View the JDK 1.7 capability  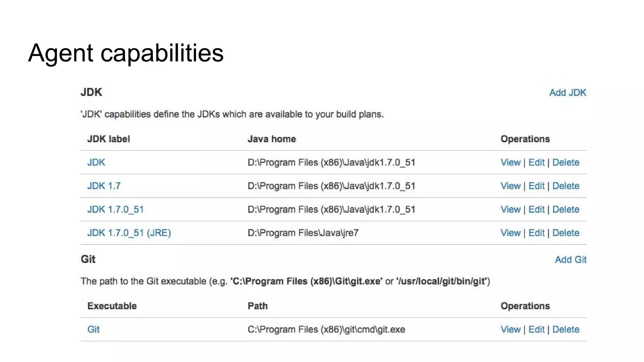[x=510, y=186]
